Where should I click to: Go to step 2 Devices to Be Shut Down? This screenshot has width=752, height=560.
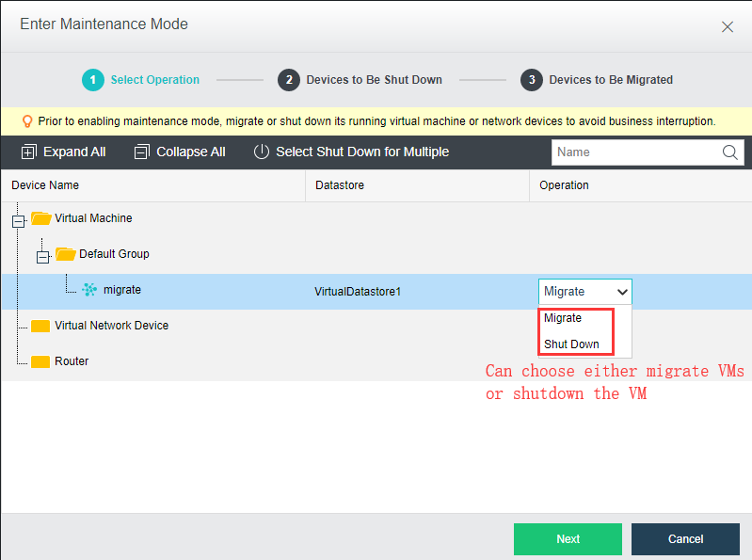tap(360, 80)
